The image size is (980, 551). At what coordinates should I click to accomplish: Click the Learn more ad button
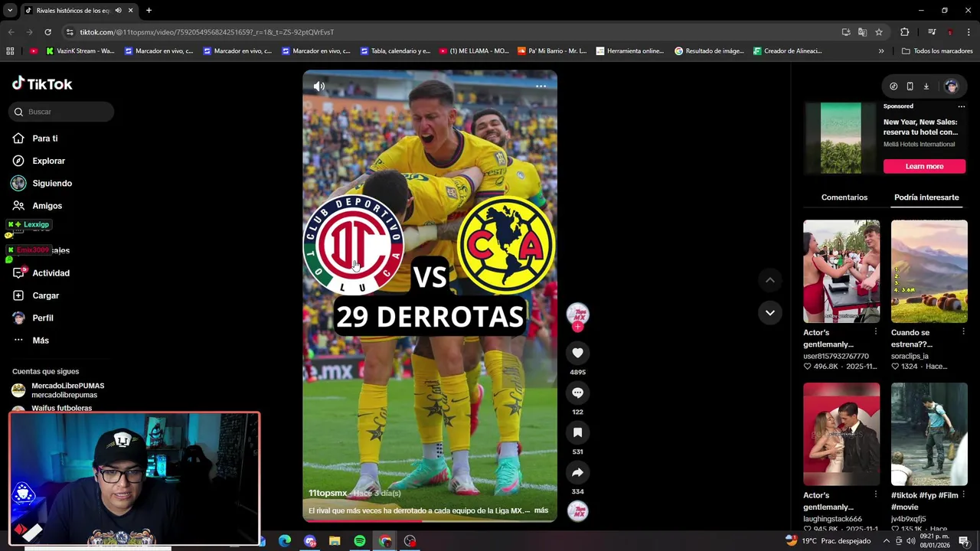click(924, 166)
